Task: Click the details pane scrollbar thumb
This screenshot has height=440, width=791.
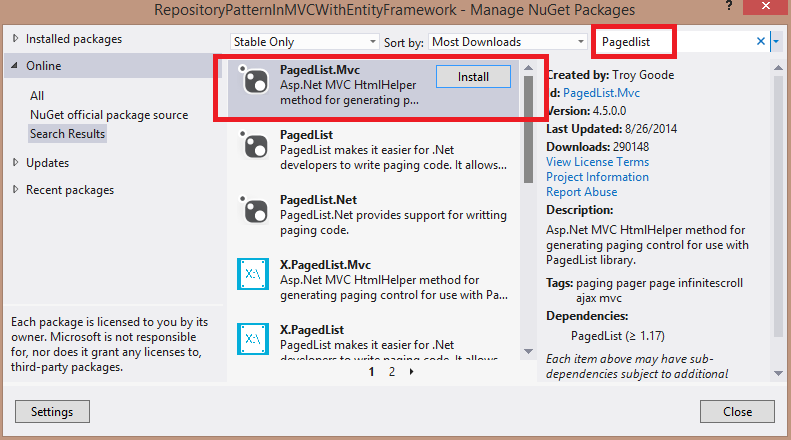Action: point(778,206)
